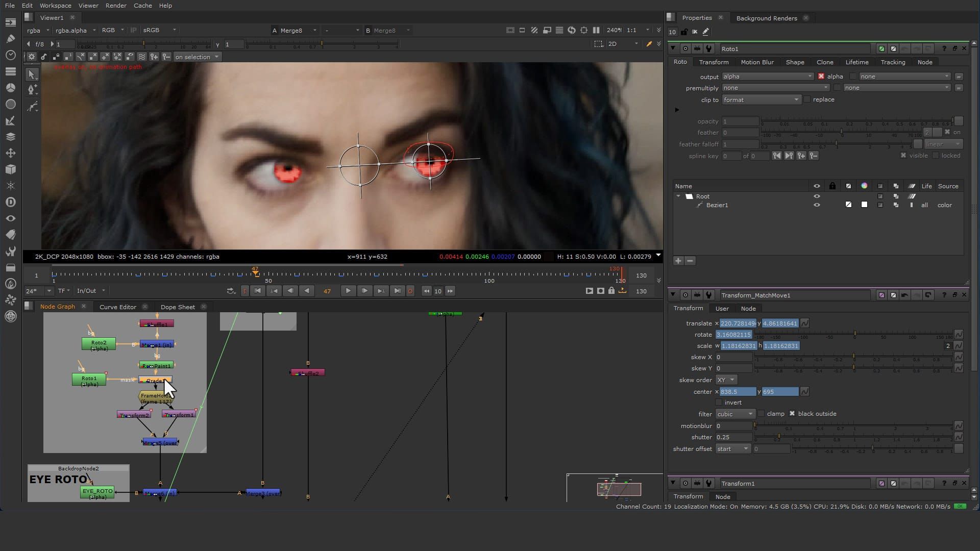Open the Draw nodes brush icon
980x551 pixels.
10,39
